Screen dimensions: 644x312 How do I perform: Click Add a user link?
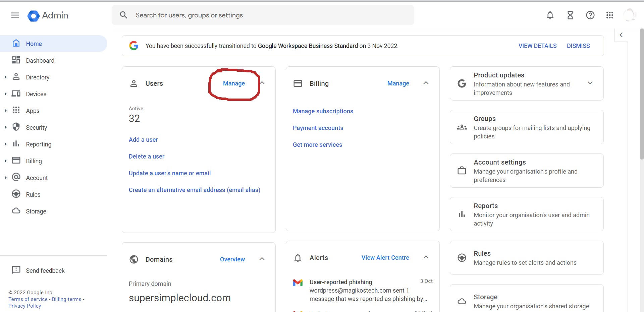point(143,140)
